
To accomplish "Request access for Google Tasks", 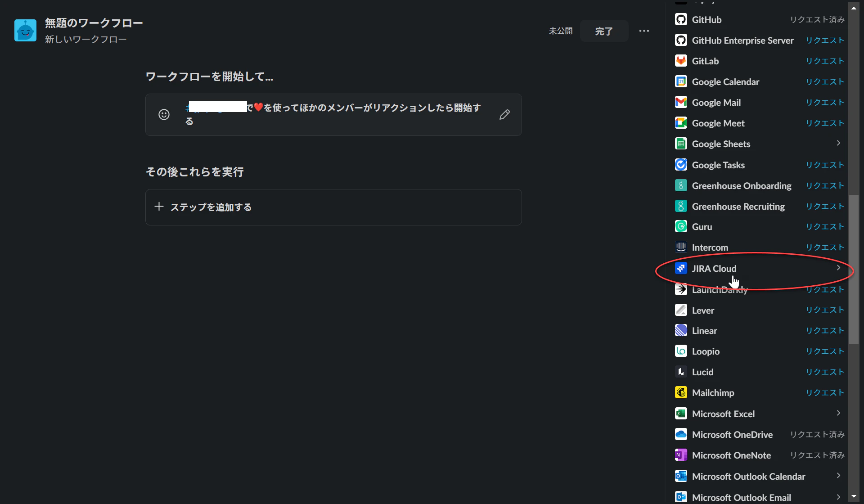I will tap(825, 165).
